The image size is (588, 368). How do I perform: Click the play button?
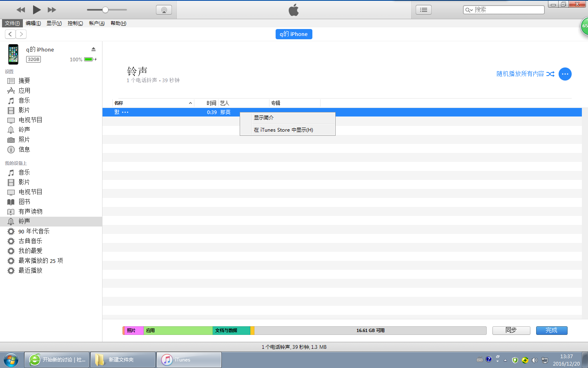click(37, 10)
